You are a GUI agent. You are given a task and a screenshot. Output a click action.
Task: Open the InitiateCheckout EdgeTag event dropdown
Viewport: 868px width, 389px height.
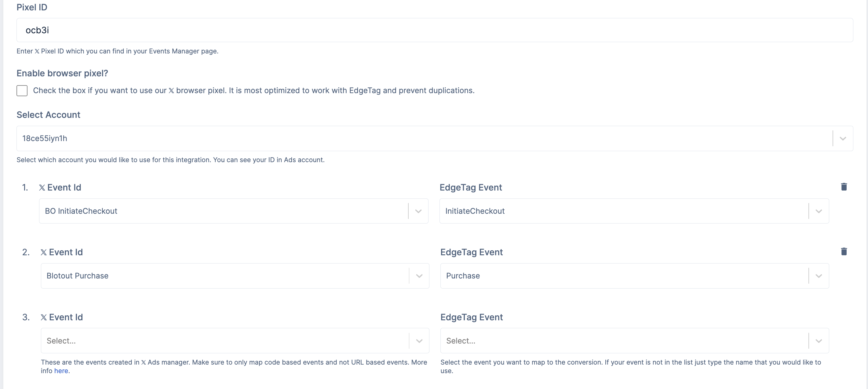(x=624, y=211)
